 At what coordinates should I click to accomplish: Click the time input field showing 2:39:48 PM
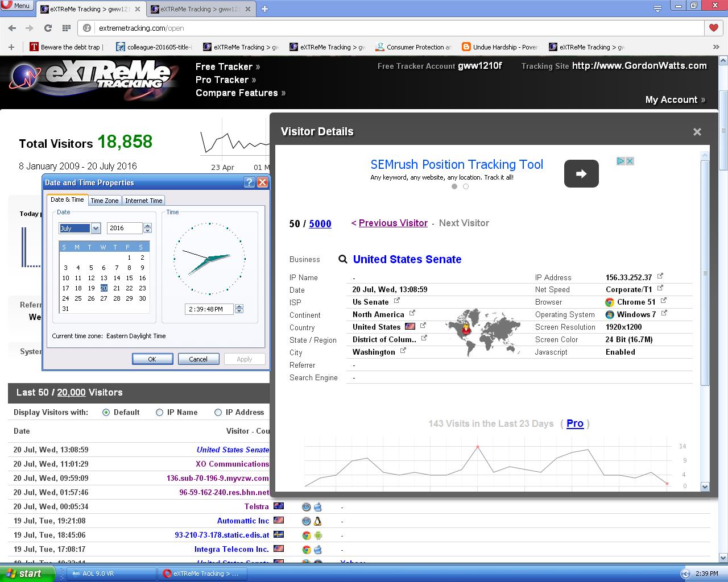point(210,309)
